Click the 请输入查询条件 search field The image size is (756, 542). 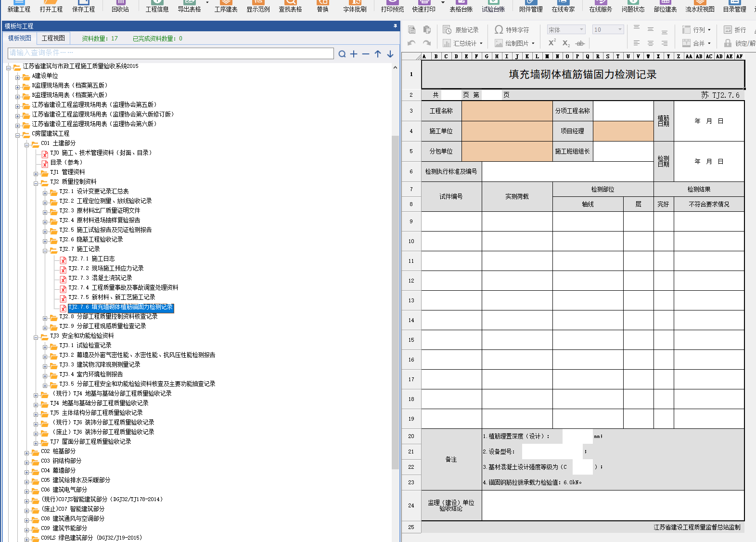(171, 53)
